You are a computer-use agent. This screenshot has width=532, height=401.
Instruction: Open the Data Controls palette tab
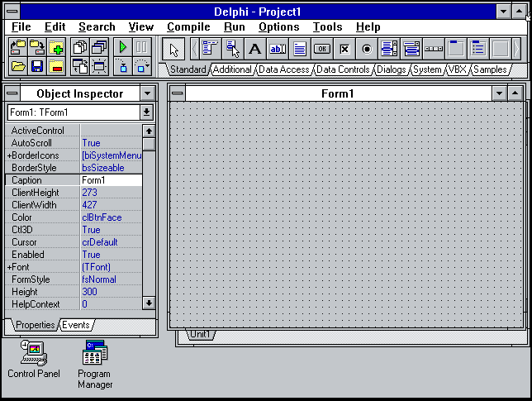pos(344,70)
